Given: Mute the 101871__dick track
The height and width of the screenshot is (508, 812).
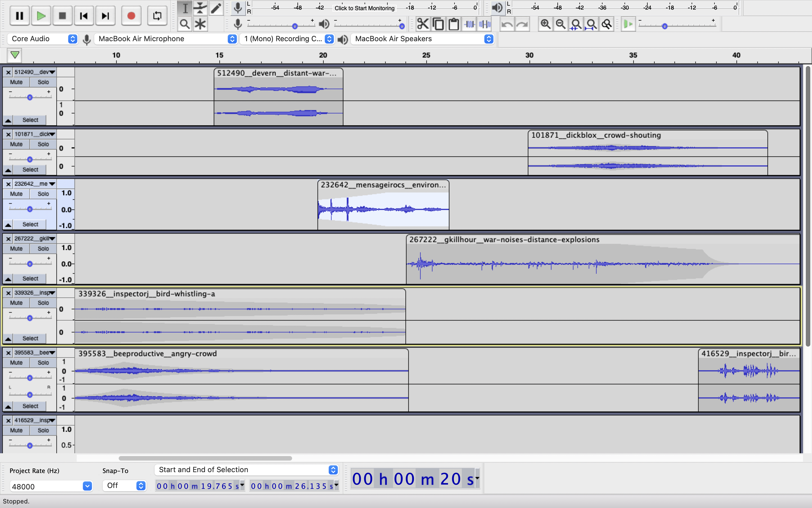Looking at the screenshot, I should click(x=16, y=144).
